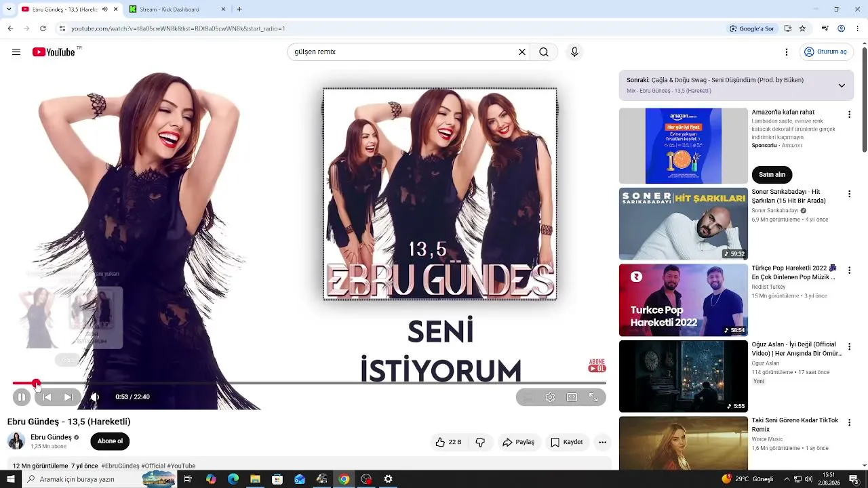Click the Oturum aç sign-in button
This screenshot has width=868, height=488.
pyautogui.click(x=825, y=52)
